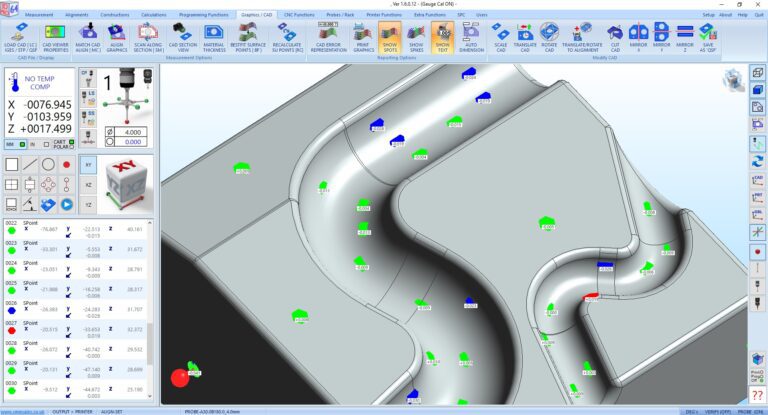The height and width of the screenshot is (415, 768).
Task: Select the red Point measure tool
Action: [x=66, y=165]
